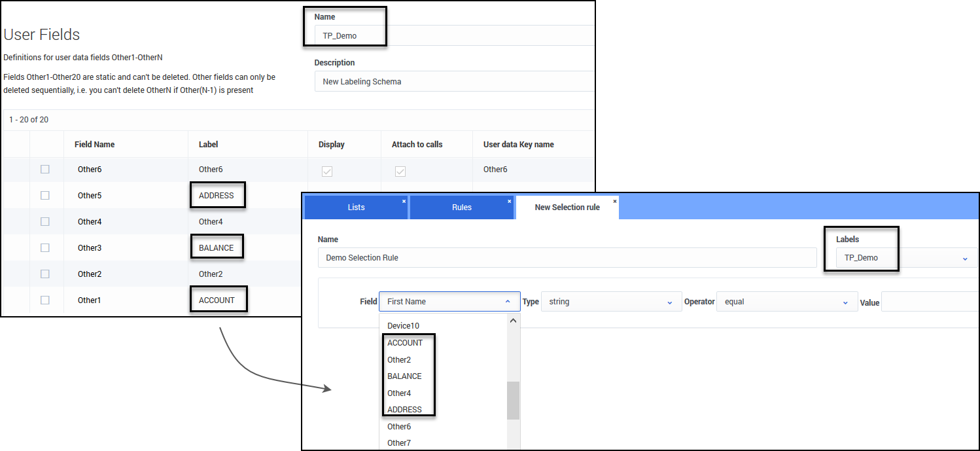
Task: Select ADDRESS from the Field options
Action: click(x=404, y=410)
